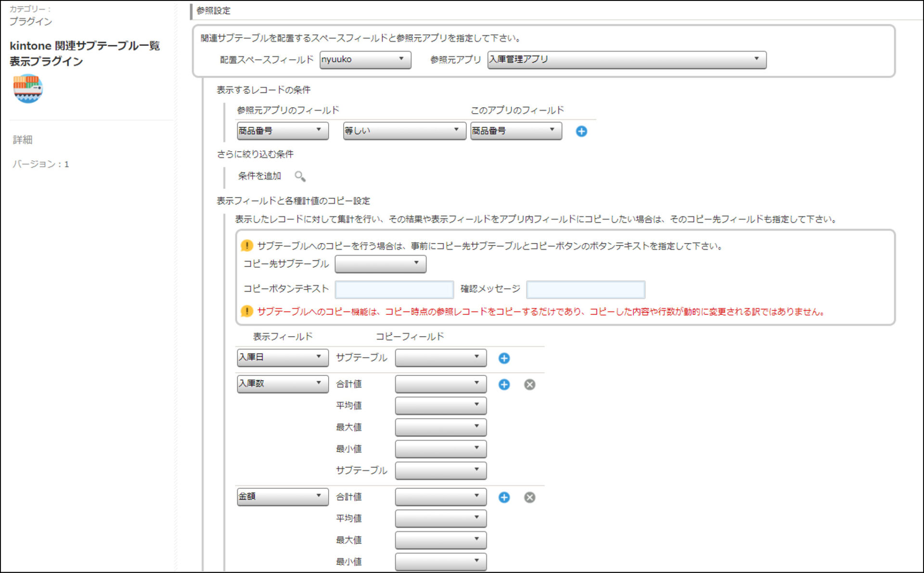Open the 金額 display field dropdown
The width and height of the screenshot is (924, 573).
coord(282,496)
